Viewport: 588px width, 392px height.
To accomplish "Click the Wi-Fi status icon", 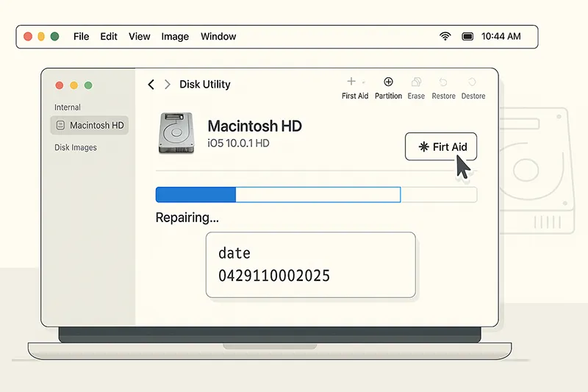I will (445, 36).
